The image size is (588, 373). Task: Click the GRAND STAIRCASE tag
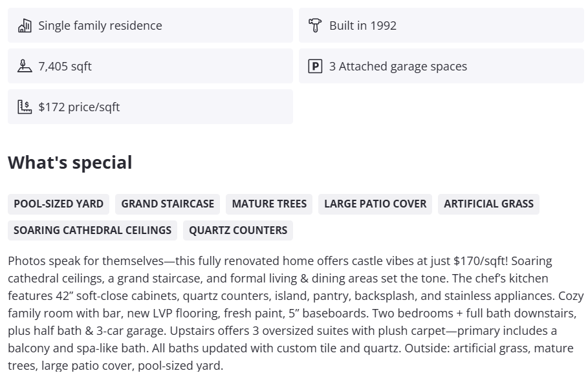168,204
